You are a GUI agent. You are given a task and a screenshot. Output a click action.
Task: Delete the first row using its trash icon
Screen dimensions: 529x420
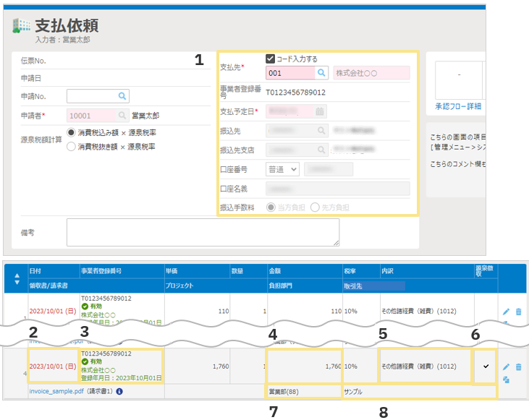pyautogui.click(x=518, y=312)
